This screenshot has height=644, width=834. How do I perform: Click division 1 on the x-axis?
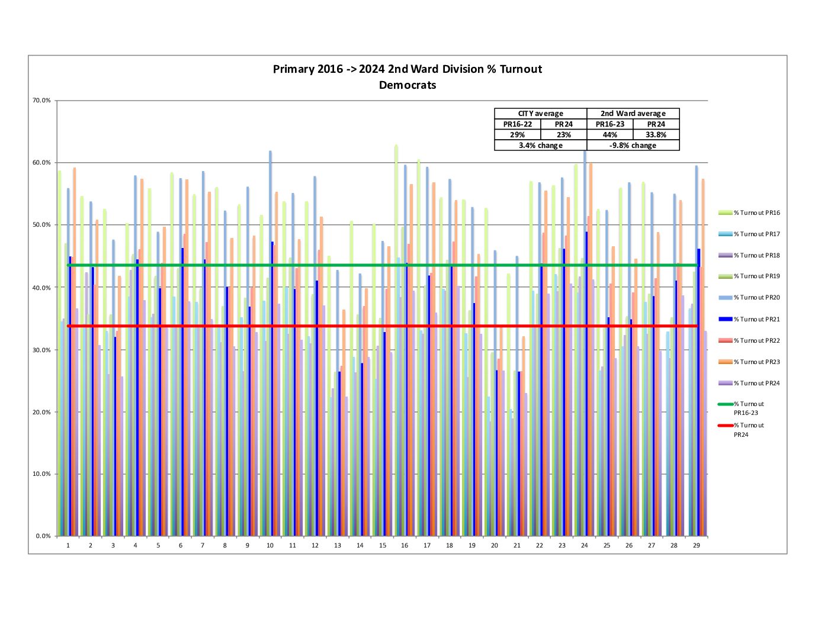point(68,546)
